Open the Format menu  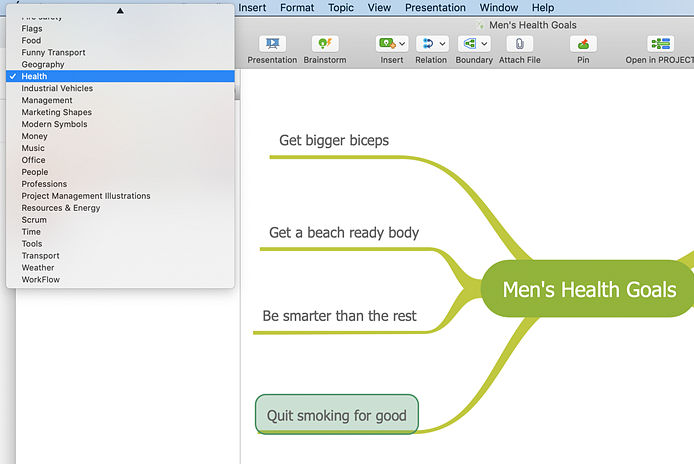tap(297, 8)
